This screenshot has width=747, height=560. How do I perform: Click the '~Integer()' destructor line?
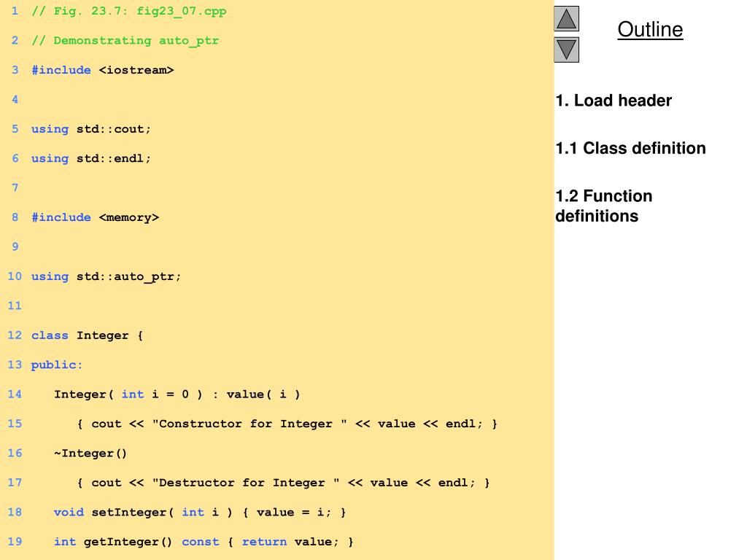click(90, 454)
